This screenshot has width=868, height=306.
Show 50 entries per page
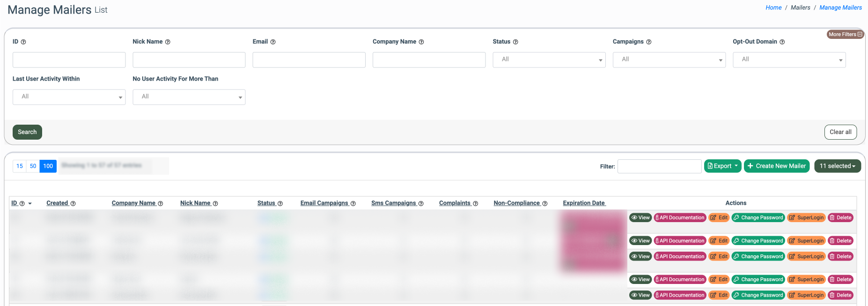pyautogui.click(x=33, y=166)
